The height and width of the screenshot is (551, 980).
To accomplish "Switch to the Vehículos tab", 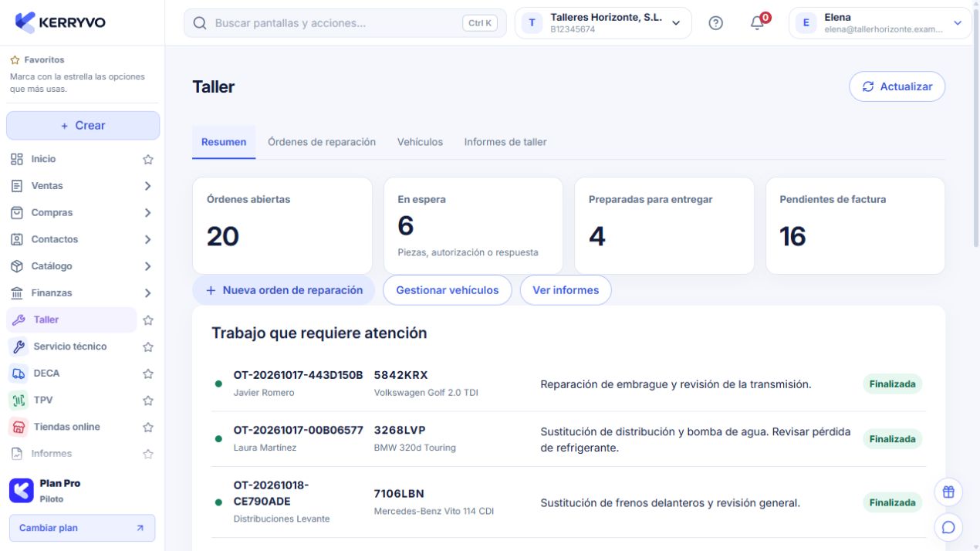I will click(x=420, y=142).
